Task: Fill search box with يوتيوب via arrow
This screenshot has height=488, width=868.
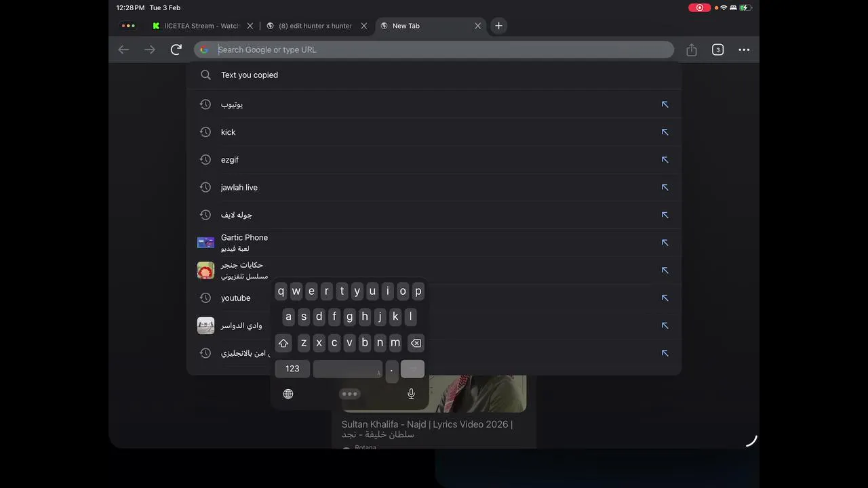Action: pyautogui.click(x=665, y=104)
